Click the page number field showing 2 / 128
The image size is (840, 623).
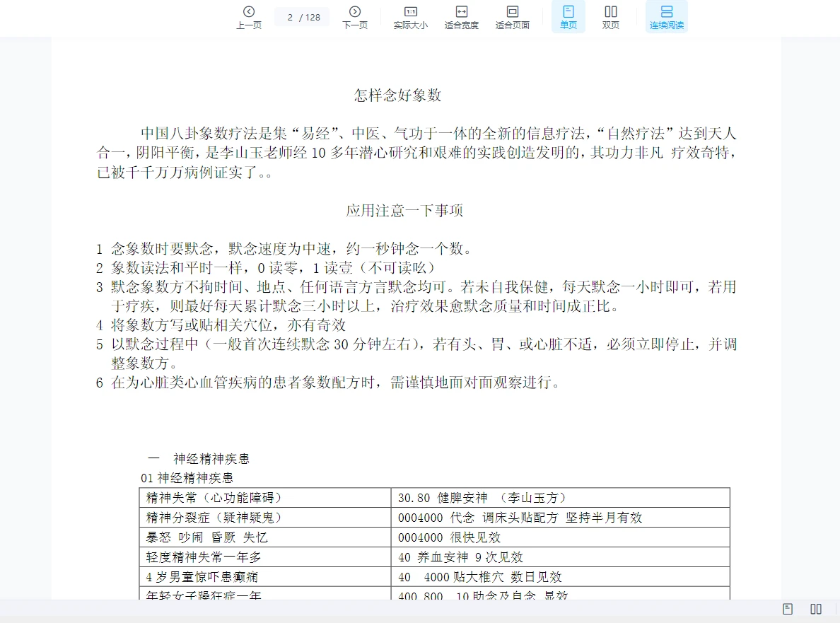pos(303,17)
